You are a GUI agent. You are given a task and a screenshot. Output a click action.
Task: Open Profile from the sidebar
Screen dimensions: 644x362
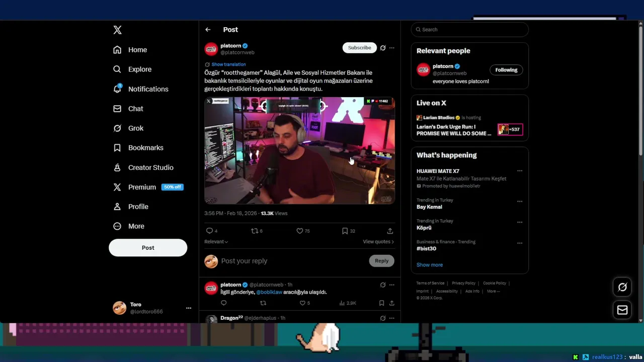[x=130, y=207]
